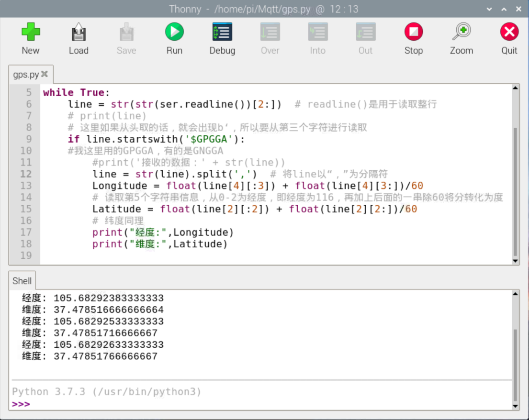Click the Shell scroll up arrow
Screen dimensions: 529x420
pyautogui.click(x=515, y=294)
